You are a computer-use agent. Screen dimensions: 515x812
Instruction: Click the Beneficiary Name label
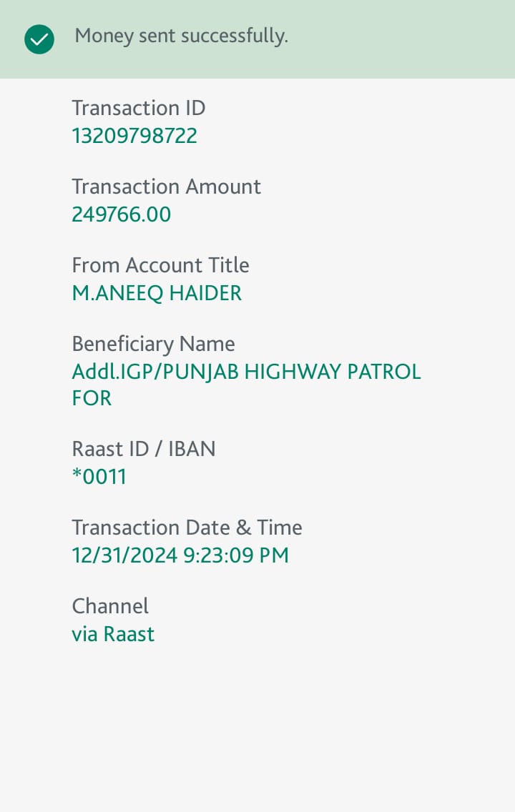pos(153,344)
